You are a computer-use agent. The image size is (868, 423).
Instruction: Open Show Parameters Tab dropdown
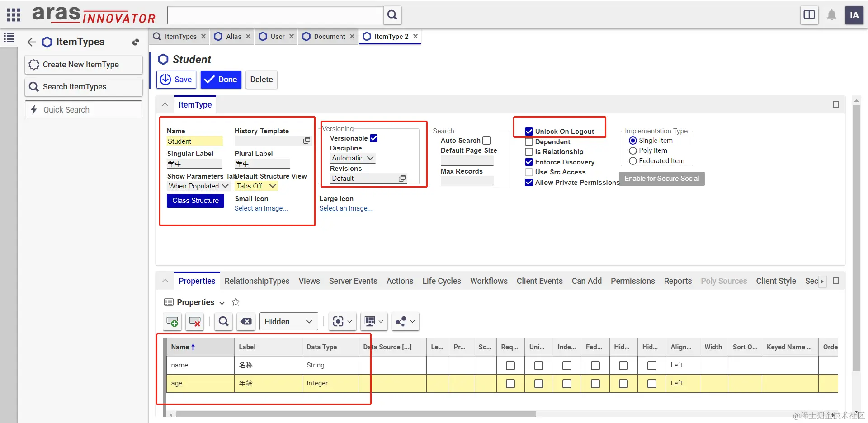(x=198, y=186)
